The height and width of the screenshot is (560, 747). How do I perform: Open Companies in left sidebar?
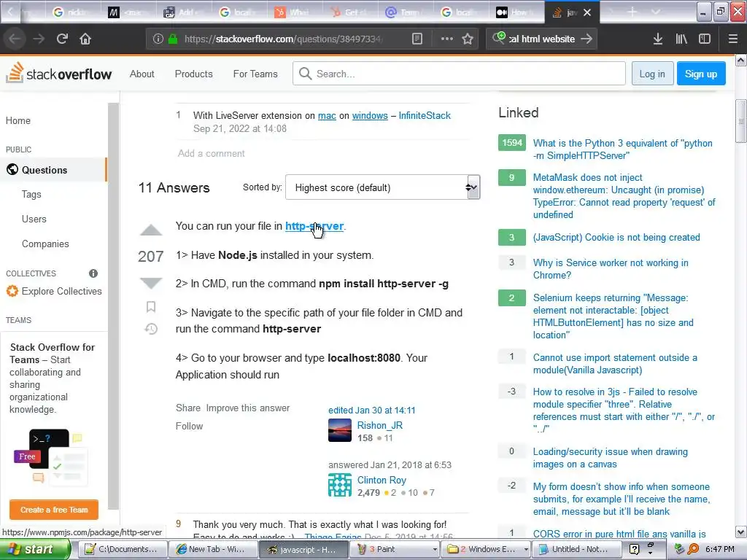tap(45, 244)
